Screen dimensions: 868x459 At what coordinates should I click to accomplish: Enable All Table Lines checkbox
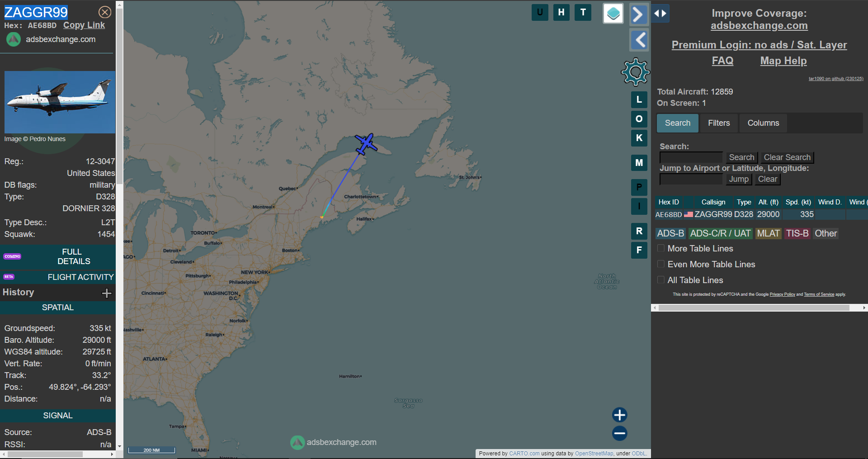coord(661,280)
